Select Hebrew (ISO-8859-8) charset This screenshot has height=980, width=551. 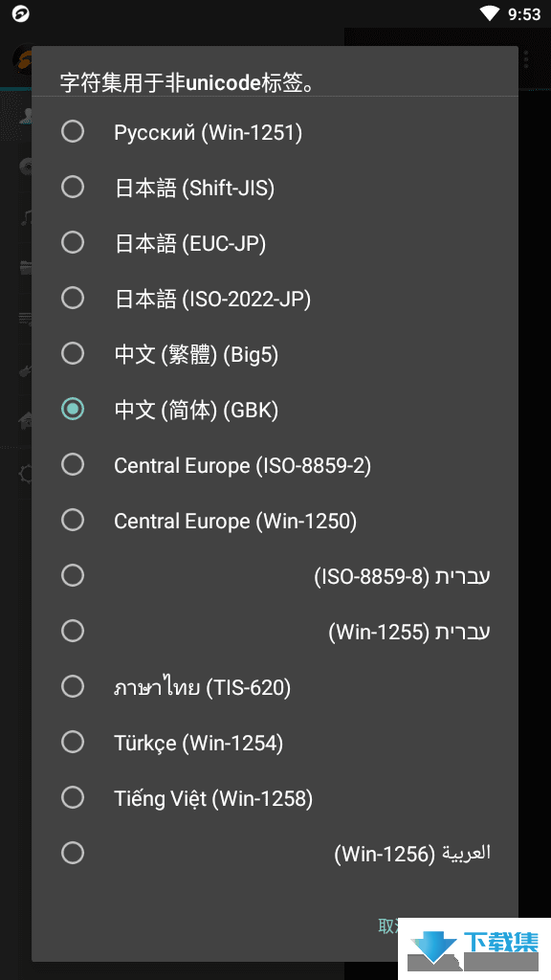tap(275, 575)
